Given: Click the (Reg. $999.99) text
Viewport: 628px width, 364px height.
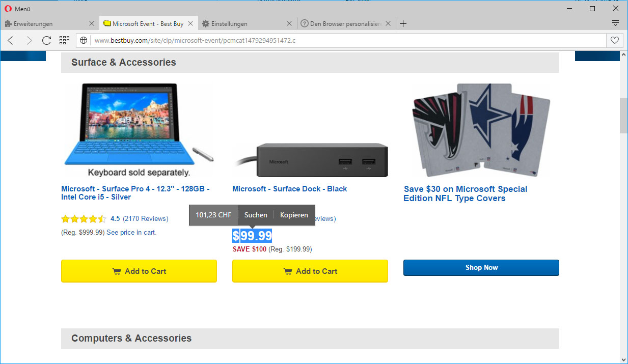Looking at the screenshot, I should coord(83,232).
